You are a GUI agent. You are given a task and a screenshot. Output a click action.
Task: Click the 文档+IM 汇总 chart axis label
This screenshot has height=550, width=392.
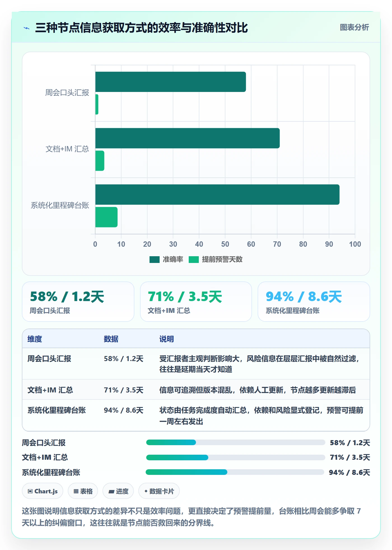pos(67,149)
